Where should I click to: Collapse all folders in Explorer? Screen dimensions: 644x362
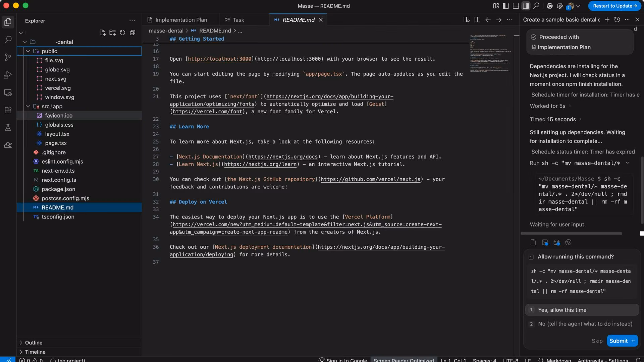point(132,33)
